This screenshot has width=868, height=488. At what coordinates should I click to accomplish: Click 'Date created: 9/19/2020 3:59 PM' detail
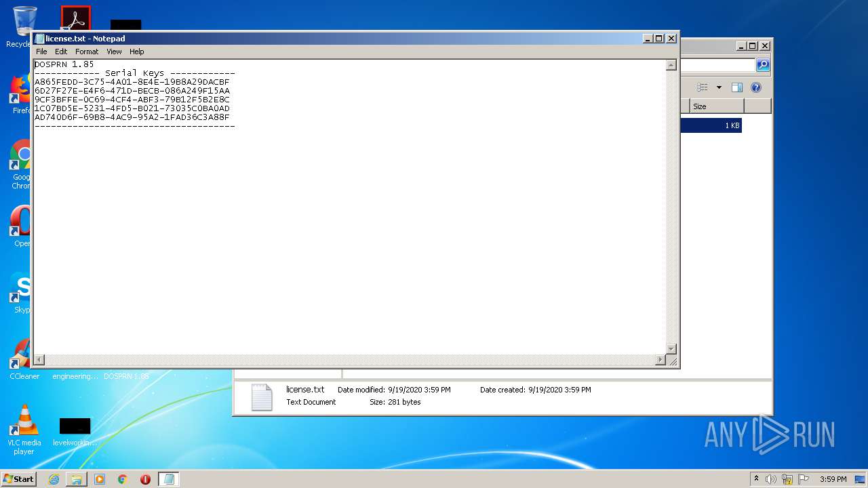click(x=536, y=390)
